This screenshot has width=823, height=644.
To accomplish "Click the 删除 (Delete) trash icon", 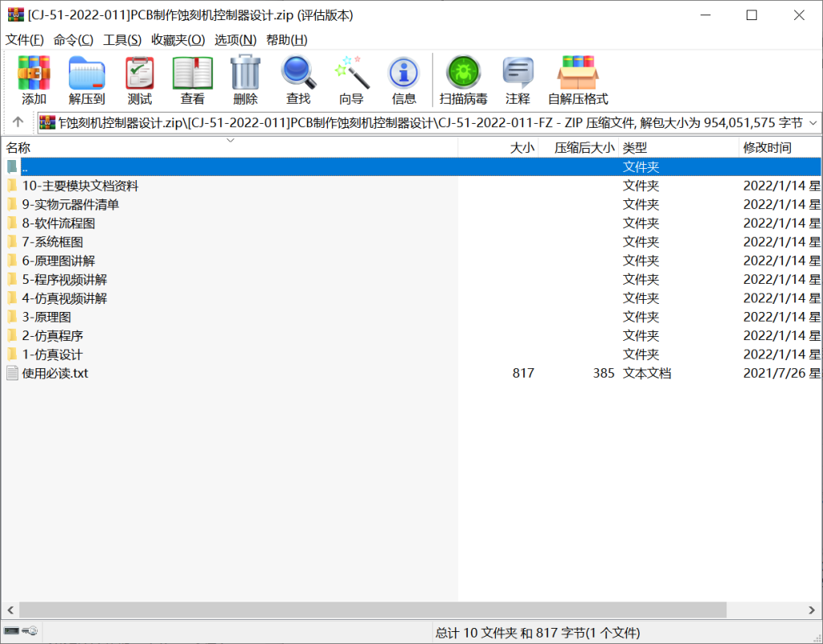I will click(x=245, y=80).
